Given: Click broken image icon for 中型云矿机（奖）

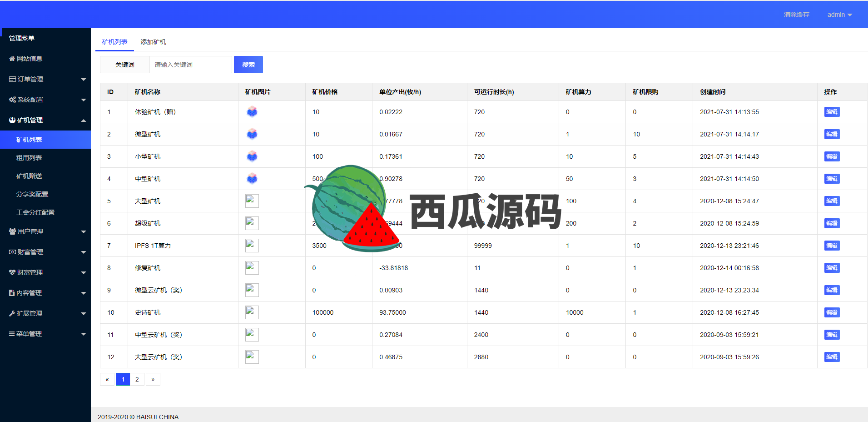Looking at the screenshot, I should click(252, 335).
